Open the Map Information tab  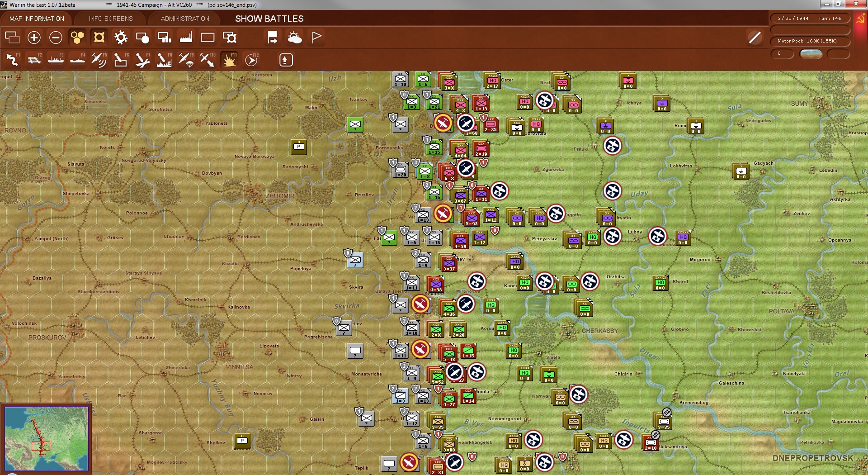(37, 19)
